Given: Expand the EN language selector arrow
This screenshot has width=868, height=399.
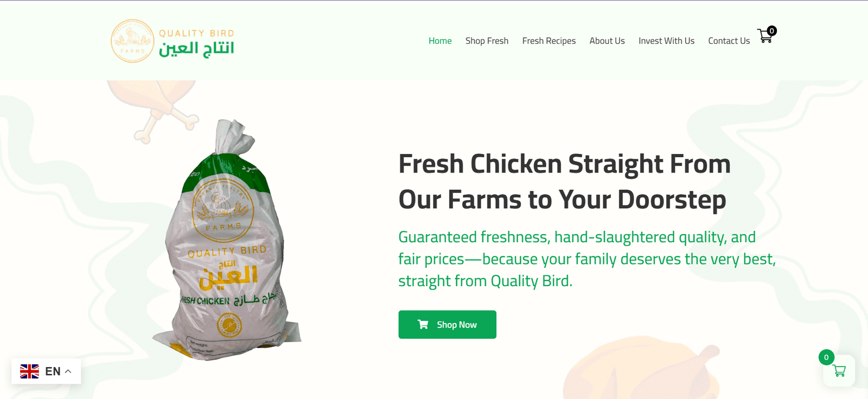Looking at the screenshot, I should (68, 371).
